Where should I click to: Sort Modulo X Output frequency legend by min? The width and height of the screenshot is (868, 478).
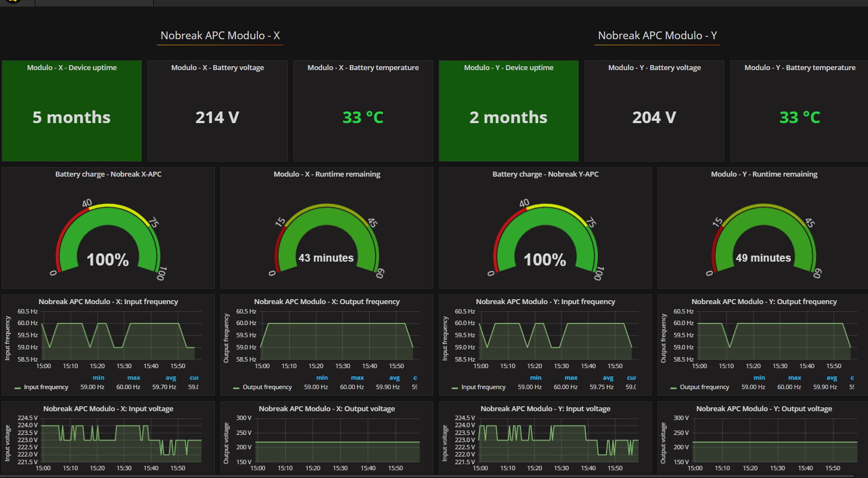click(322, 378)
